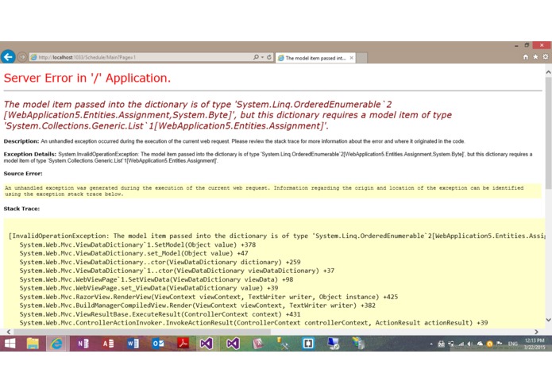Image resolution: width=552 pixels, height=392 pixels.
Task: Launch Access from the taskbar
Action: click(x=108, y=344)
